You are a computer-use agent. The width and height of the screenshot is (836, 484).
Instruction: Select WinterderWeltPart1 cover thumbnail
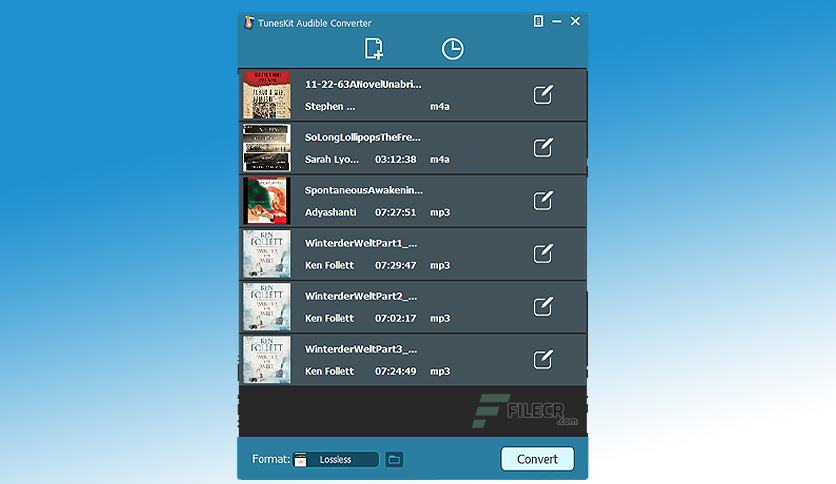(x=267, y=254)
